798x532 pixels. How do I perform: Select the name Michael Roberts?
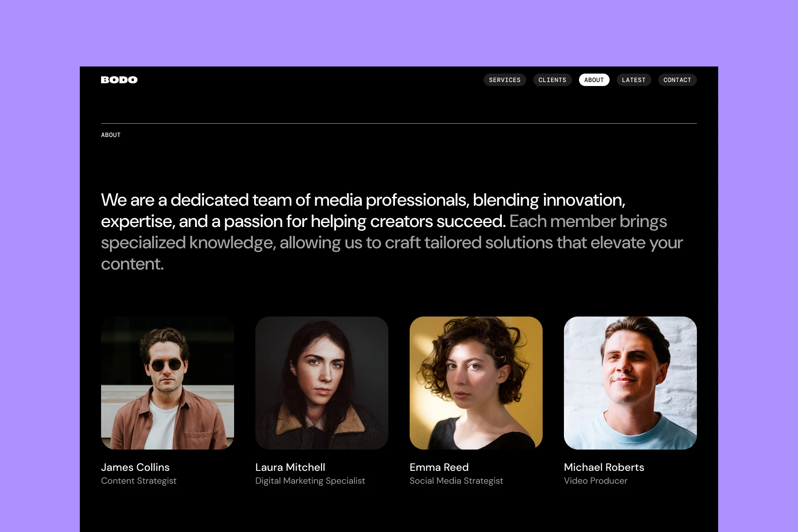coord(604,467)
